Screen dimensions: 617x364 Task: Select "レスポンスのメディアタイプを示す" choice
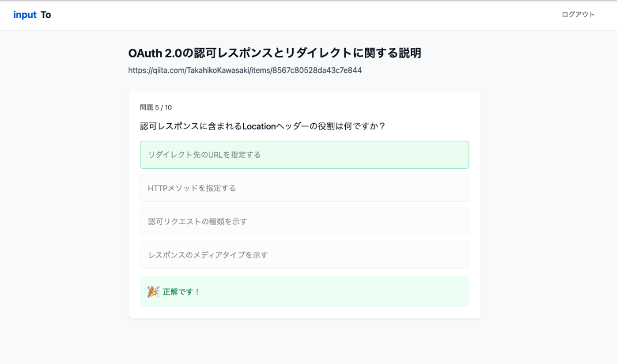pyautogui.click(x=304, y=255)
